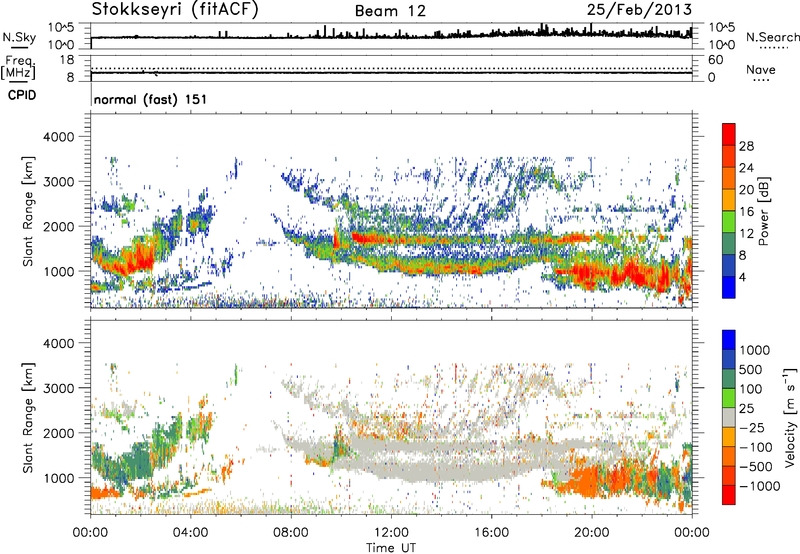
Task: Select the 'Nave' legend label
Action: pyautogui.click(x=760, y=69)
